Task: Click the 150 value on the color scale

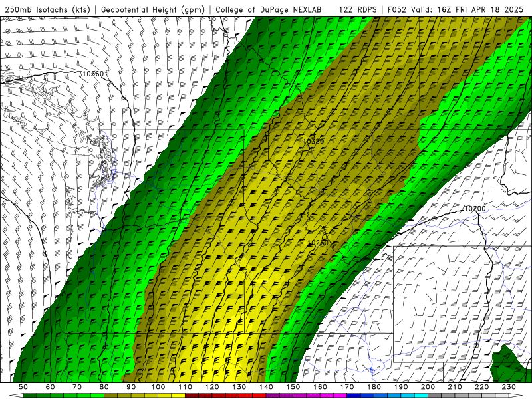Action: tap(293, 387)
